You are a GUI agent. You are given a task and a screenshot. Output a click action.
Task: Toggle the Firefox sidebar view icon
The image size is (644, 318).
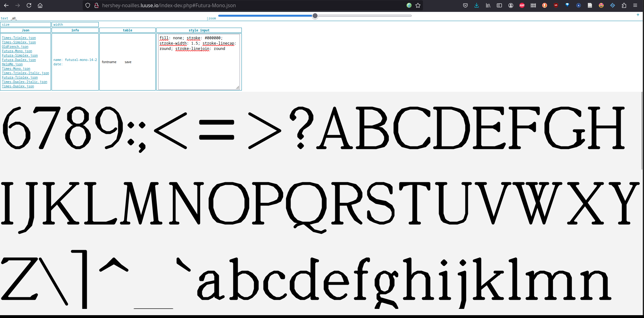tap(499, 5)
